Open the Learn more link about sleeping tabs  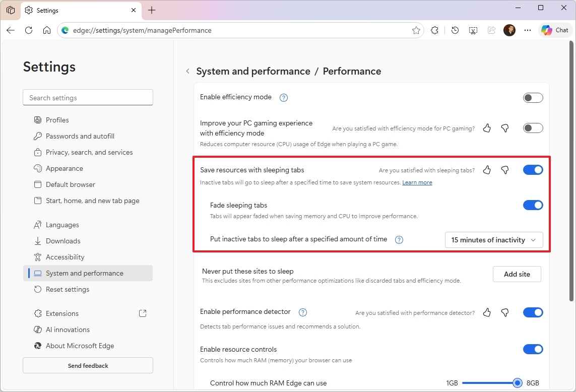[417, 182]
